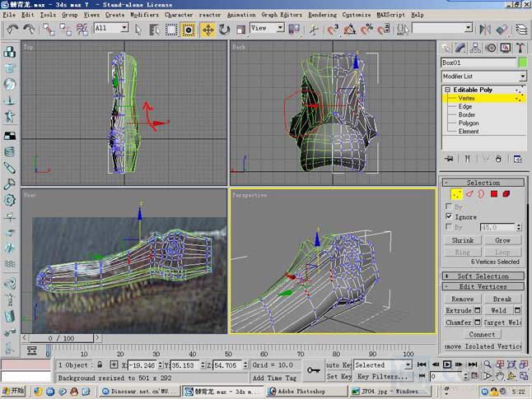Activate the Select and Move tool

tap(208, 30)
